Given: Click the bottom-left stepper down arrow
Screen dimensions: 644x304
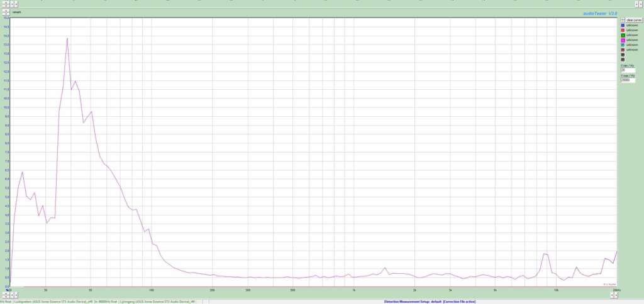Looking at the screenshot, I should 6,296.
